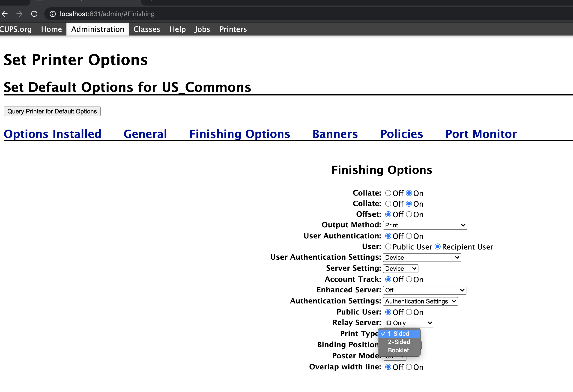Set User Authentication to On
The width and height of the screenshot is (573, 392).
coord(409,236)
